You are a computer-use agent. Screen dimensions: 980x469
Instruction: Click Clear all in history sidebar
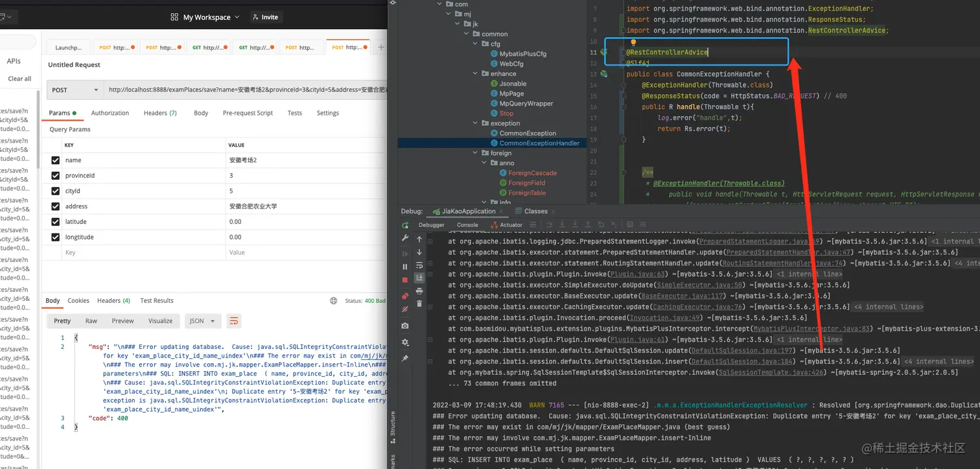click(19, 78)
